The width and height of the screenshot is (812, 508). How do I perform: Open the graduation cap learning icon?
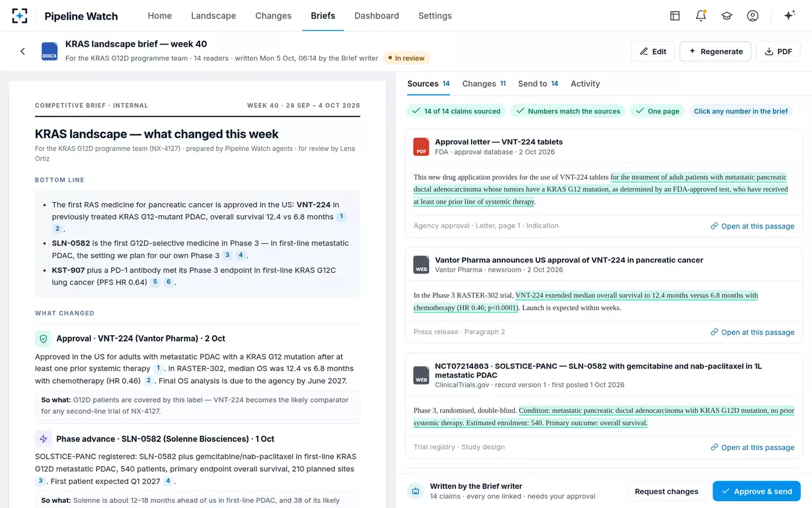[x=727, y=16]
